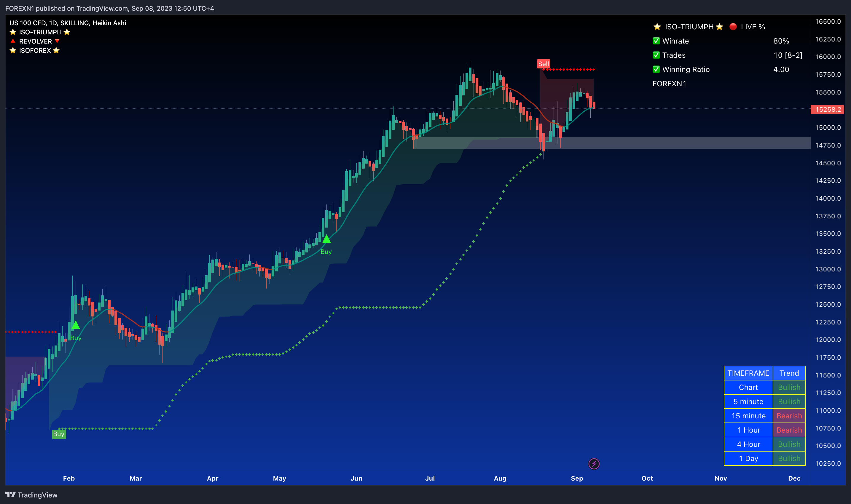Screen dimensions: 851x504
Task: Click the star right of the ISO-TRIUMPH legend
Action: click(x=67, y=32)
